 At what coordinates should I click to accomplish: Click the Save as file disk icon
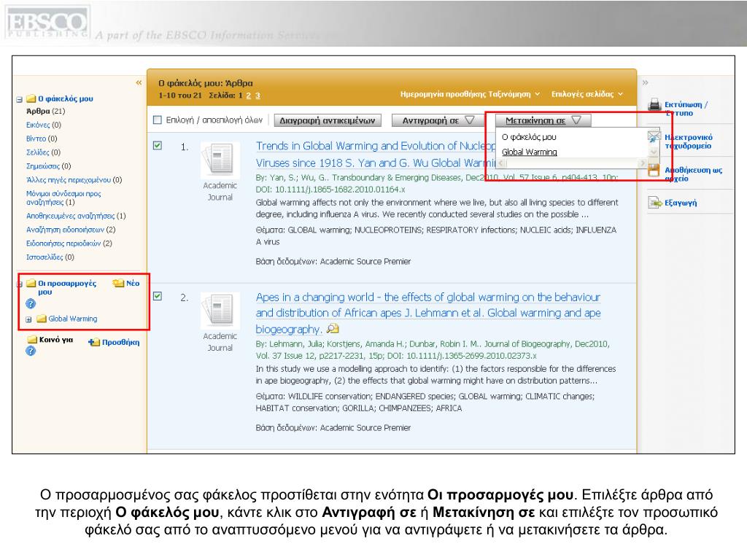[654, 170]
